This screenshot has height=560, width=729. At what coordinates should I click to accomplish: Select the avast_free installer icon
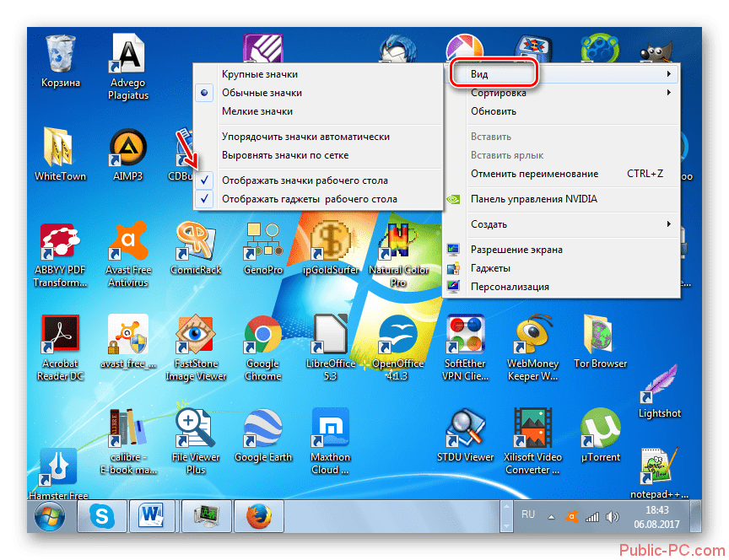click(x=128, y=342)
